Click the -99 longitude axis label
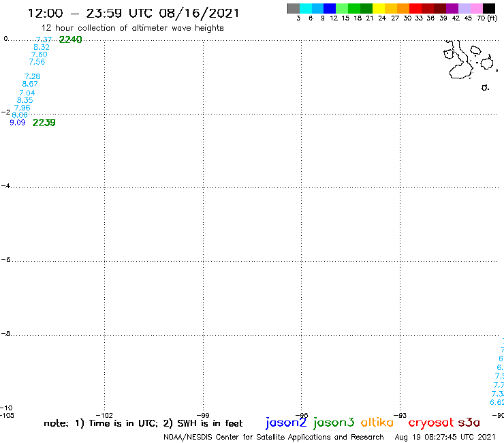The width and height of the screenshot is (504, 443). point(203,415)
